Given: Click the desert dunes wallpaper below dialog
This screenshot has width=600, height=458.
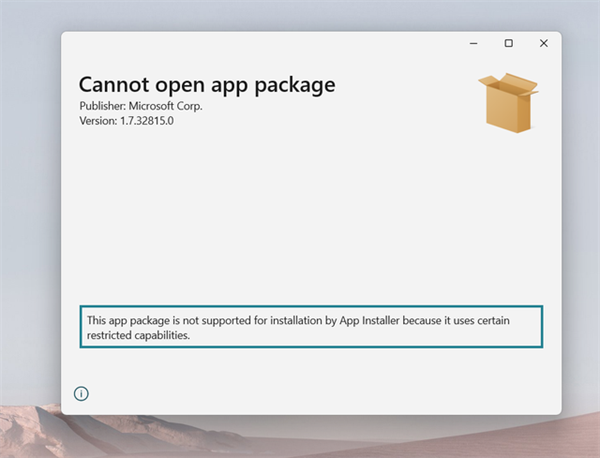Looking at the screenshot, I should point(300,438).
